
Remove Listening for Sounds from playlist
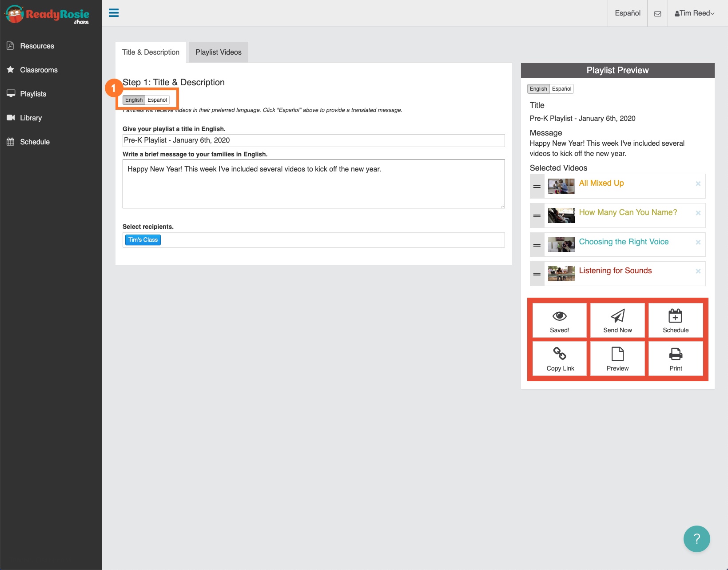pos(698,271)
